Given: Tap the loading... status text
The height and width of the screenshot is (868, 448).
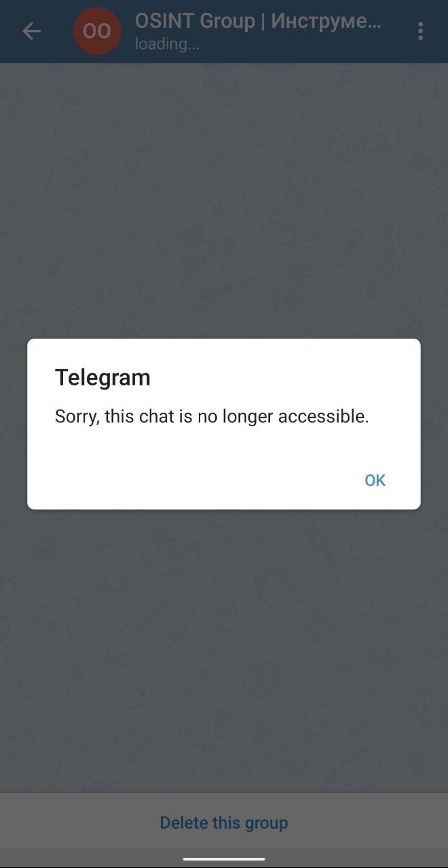Looking at the screenshot, I should (167, 44).
